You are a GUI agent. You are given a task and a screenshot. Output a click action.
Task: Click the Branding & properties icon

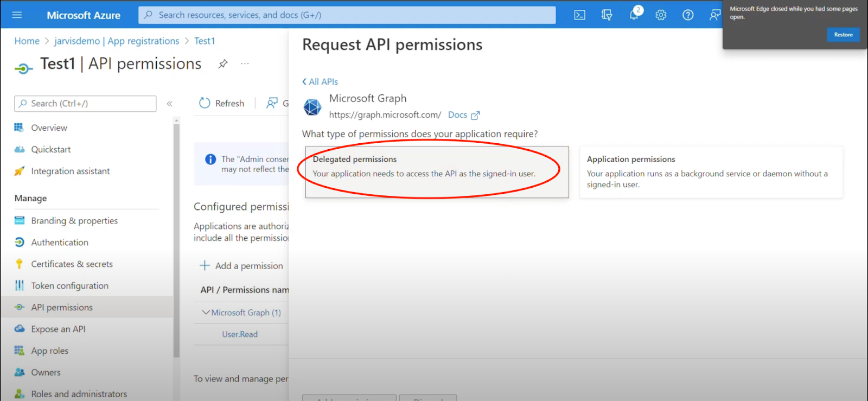click(19, 220)
